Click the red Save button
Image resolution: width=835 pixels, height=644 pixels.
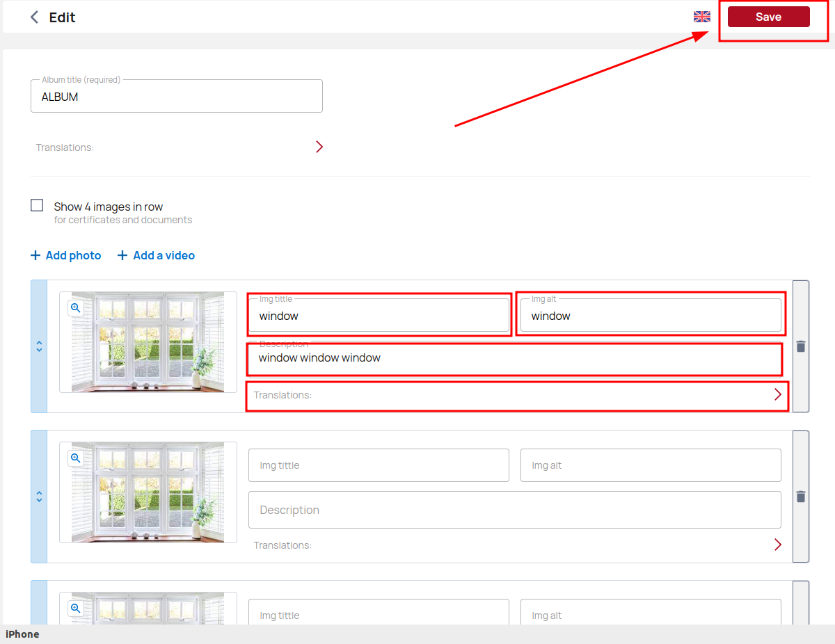pyautogui.click(x=768, y=17)
